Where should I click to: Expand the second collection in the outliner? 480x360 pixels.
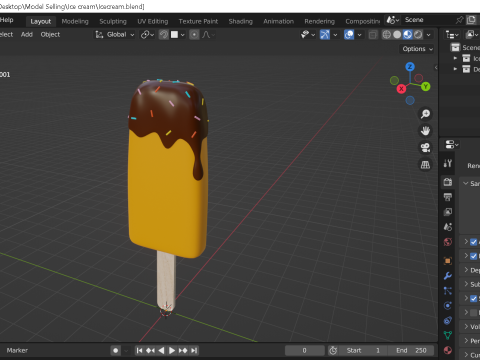(x=455, y=69)
